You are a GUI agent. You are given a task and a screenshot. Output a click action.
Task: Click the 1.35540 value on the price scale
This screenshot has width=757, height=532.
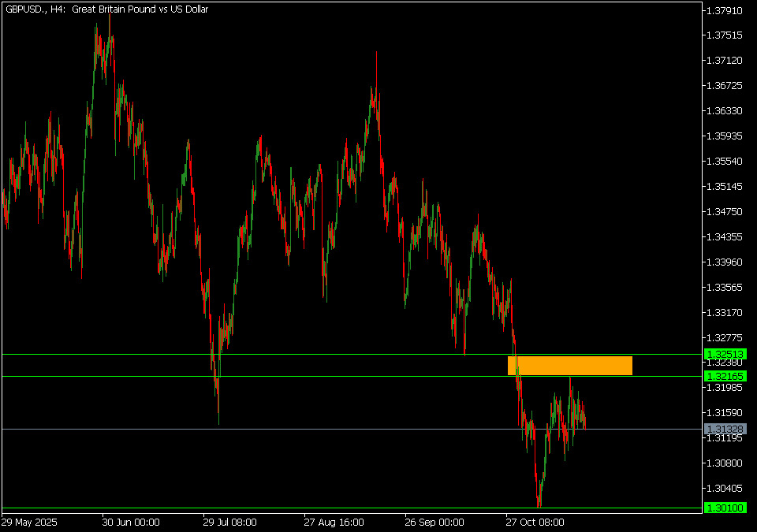(725, 162)
